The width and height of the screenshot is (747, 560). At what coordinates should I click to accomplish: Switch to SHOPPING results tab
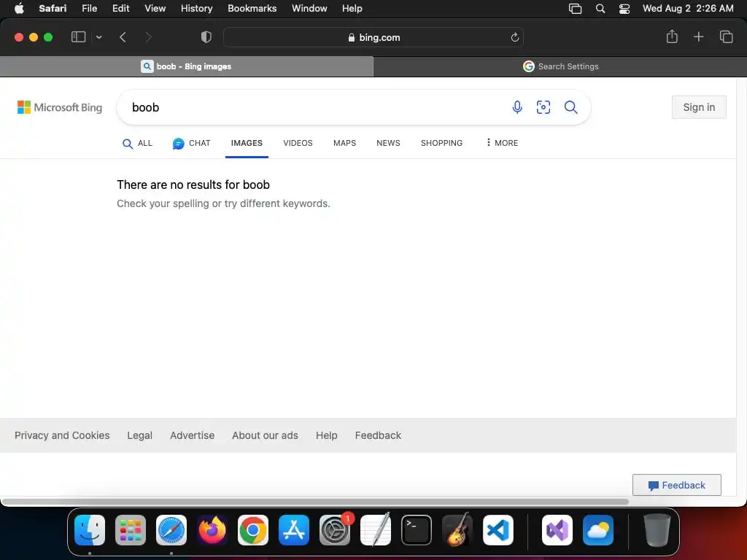click(x=441, y=143)
